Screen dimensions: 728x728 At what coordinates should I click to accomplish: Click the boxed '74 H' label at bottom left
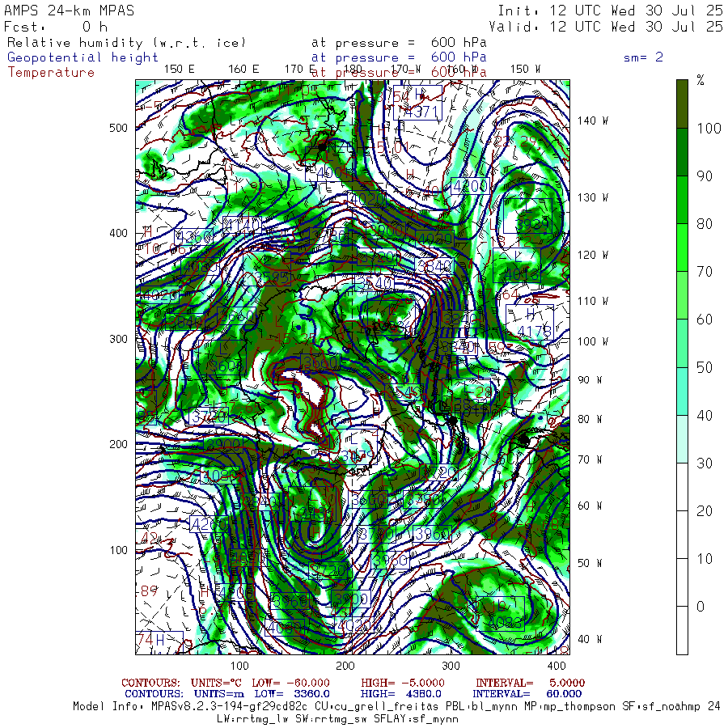click(x=159, y=642)
